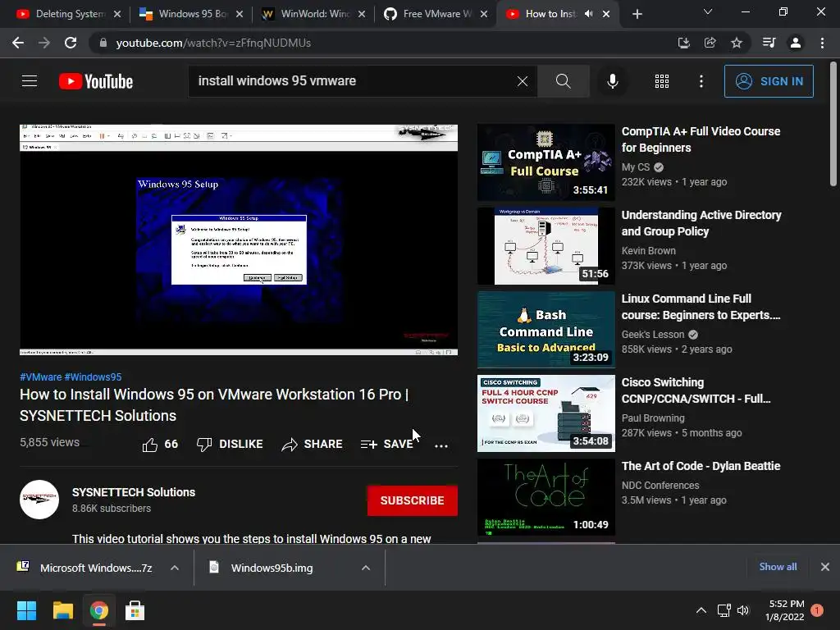This screenshot has width=840, height=630.
Task: Click the browser forward arrow
Action: pyautogui.click(x=44, y=43)
